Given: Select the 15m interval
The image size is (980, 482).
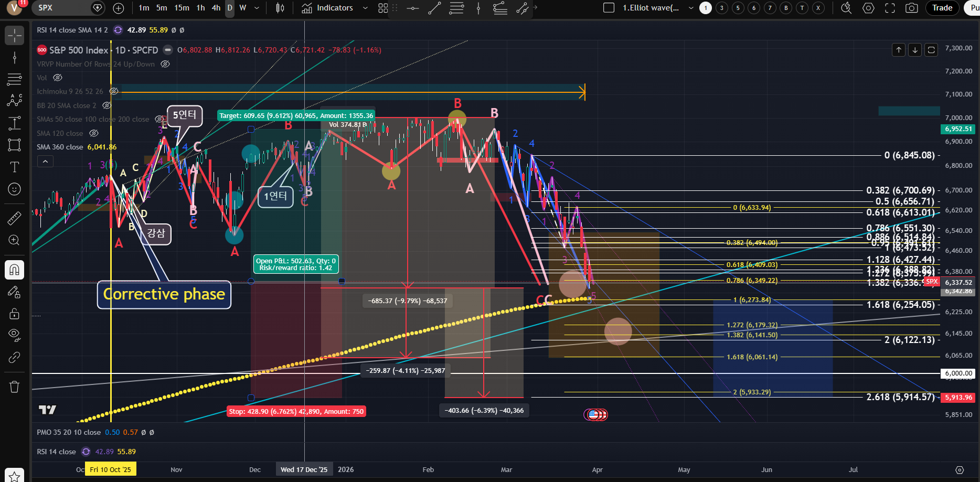Looking at the screenshot, I should pos(182,8).
